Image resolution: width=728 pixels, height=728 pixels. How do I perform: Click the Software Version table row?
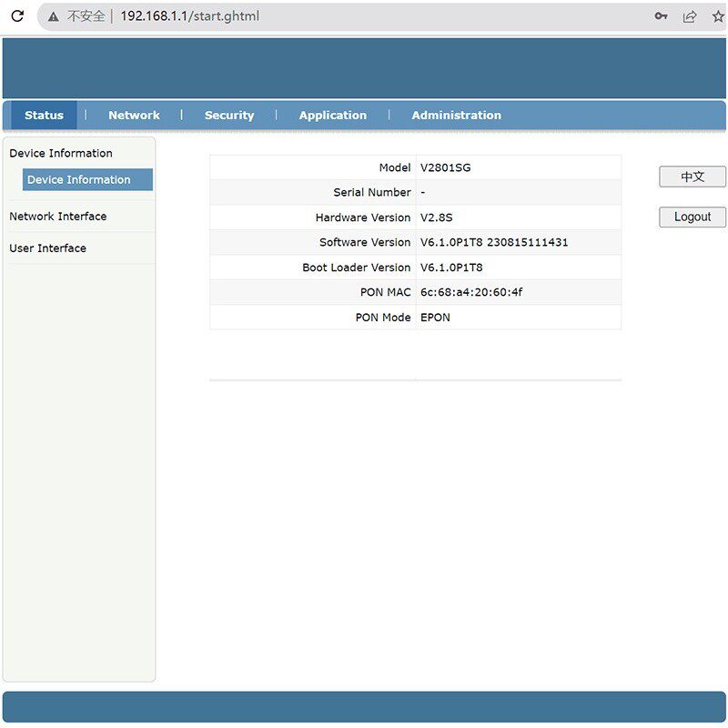point(415,242)
